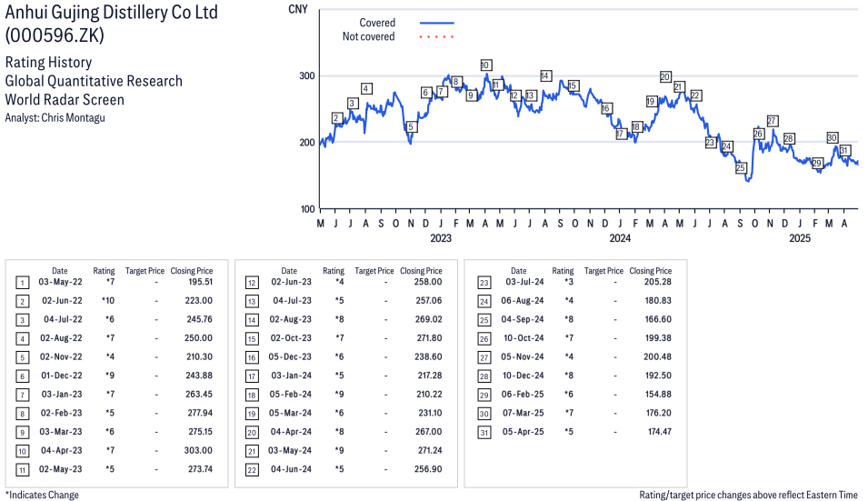Viewport: 868px width, 501px height.
Task: Click the date 05-Dec-23
Action: [290, 357]
